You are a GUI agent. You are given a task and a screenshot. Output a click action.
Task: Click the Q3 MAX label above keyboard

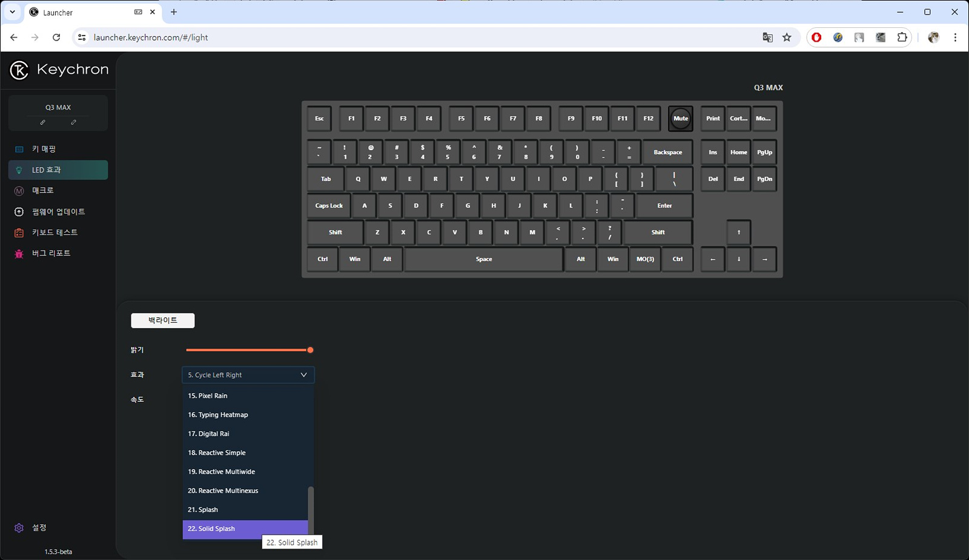tap(768, 88)
